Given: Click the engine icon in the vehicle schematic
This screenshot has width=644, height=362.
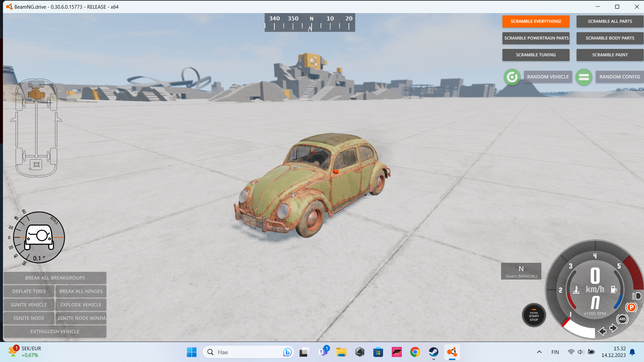Looking at the screenshot, I should click(x=36, y=94).
